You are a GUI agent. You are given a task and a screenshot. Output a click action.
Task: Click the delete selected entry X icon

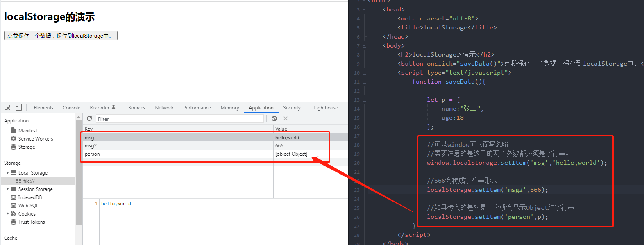286,118
